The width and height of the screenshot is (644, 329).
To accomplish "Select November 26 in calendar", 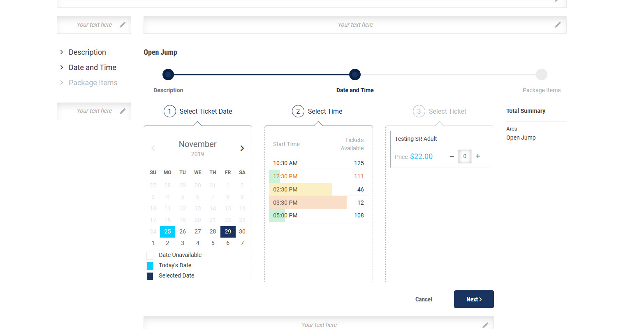I will coord(183,231).
